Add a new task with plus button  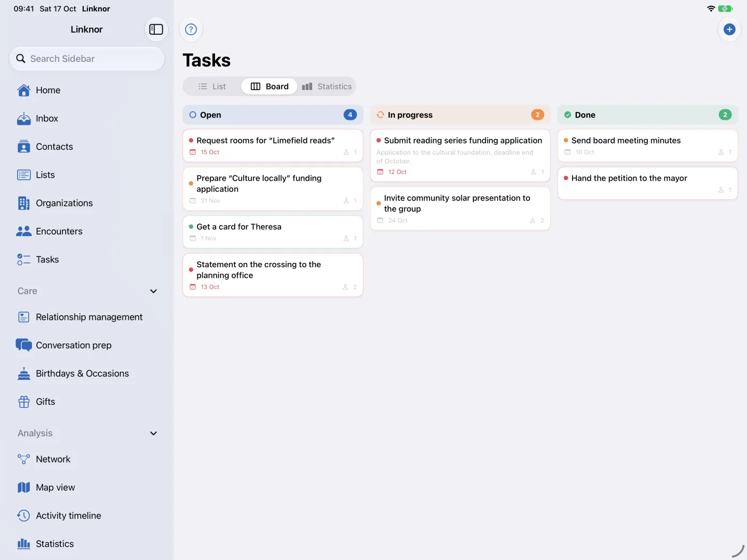pos(729,29)
